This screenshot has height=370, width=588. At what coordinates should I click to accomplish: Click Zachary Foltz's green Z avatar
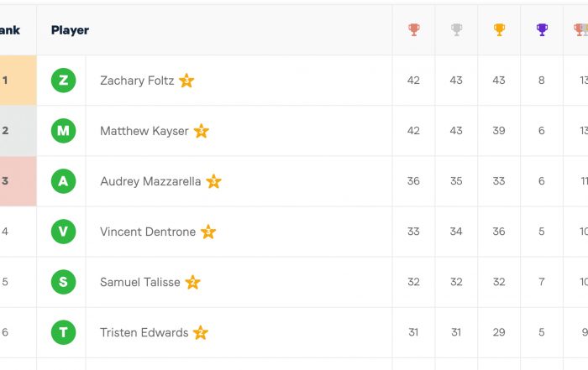tap(63, 81)
